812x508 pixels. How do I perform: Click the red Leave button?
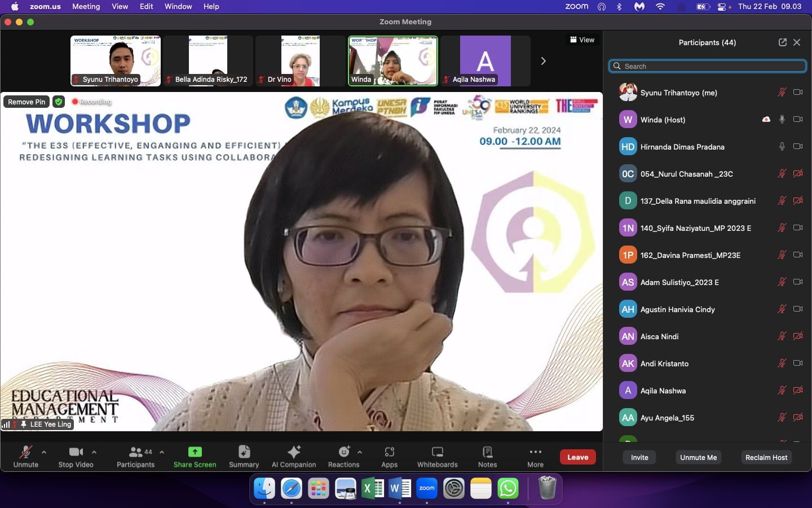click(577, 457)
